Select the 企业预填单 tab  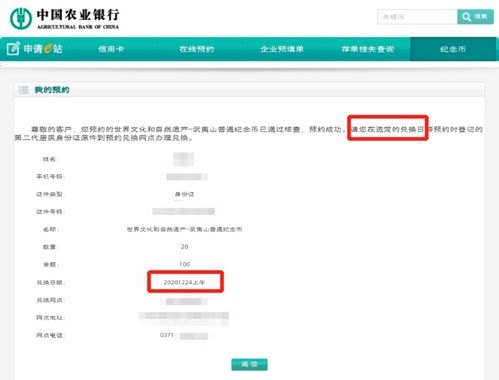282,49
